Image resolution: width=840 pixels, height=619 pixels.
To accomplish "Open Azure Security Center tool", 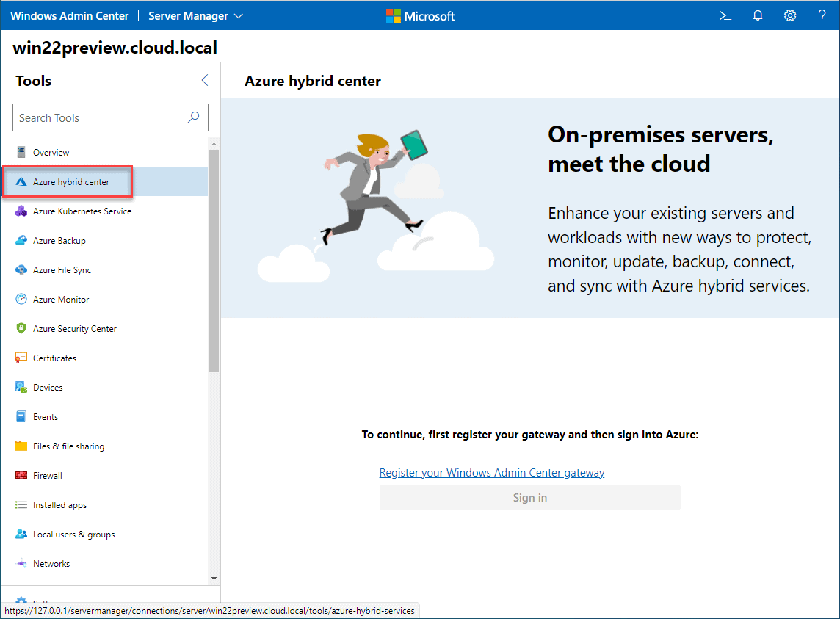I will [x=105, y=328].
